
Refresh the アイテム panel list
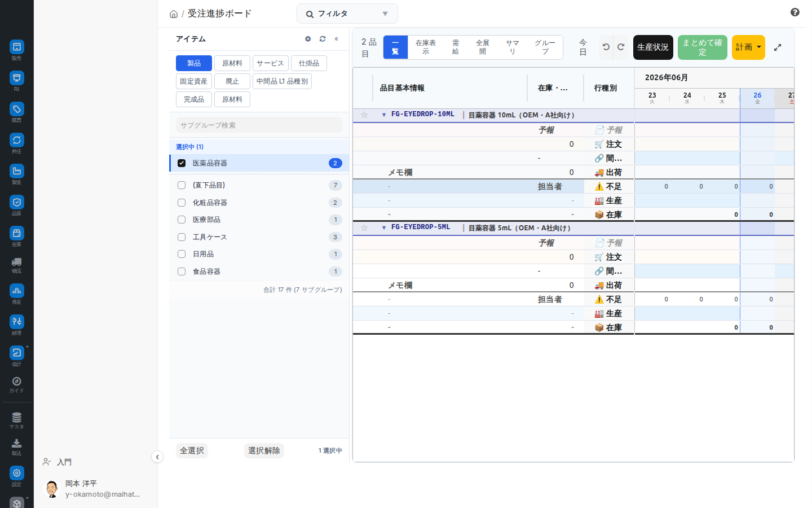pyautogui.click(x=323, y=39)
